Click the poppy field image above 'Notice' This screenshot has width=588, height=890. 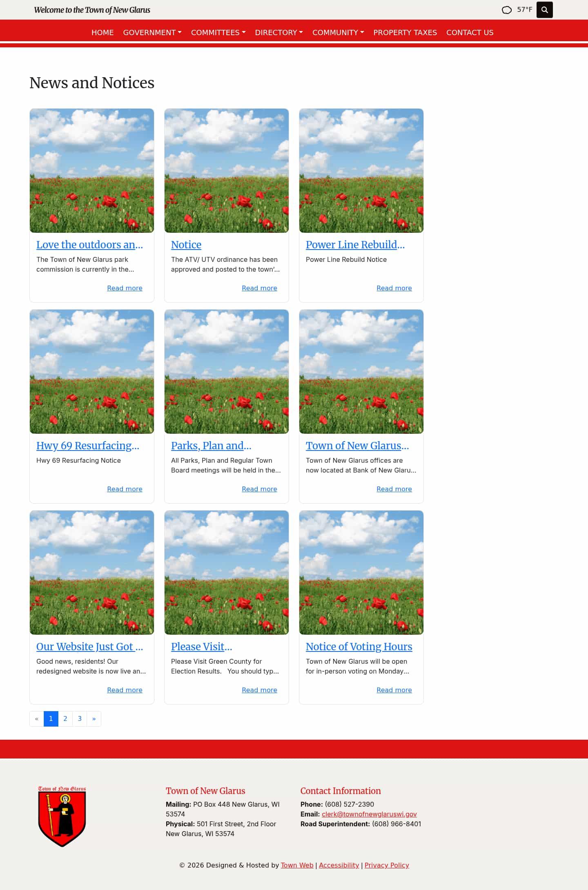tap(227, 171)
